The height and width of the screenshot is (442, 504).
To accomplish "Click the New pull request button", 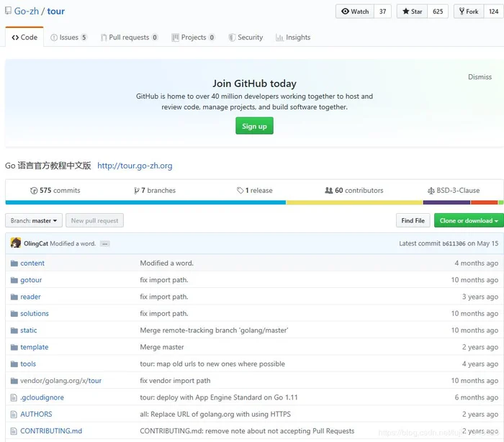I will [x=94, y=220].
